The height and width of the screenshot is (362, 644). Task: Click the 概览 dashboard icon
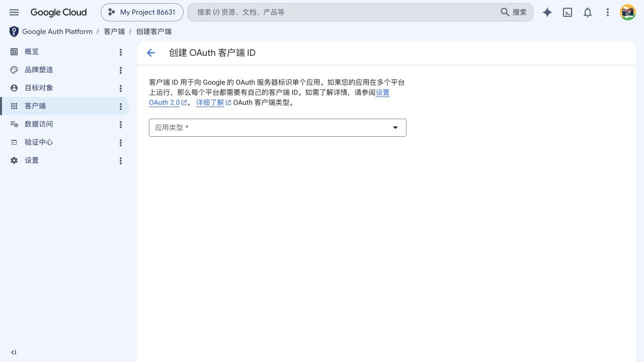14,52
